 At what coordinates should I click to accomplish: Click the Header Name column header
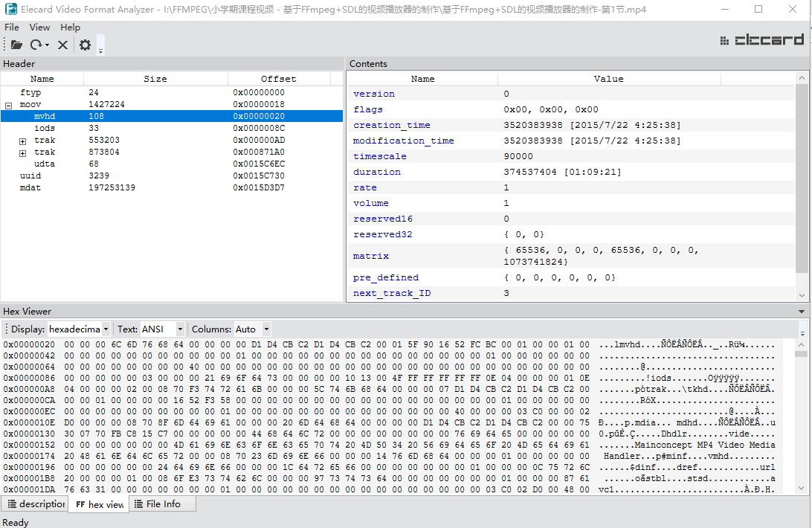42,79
